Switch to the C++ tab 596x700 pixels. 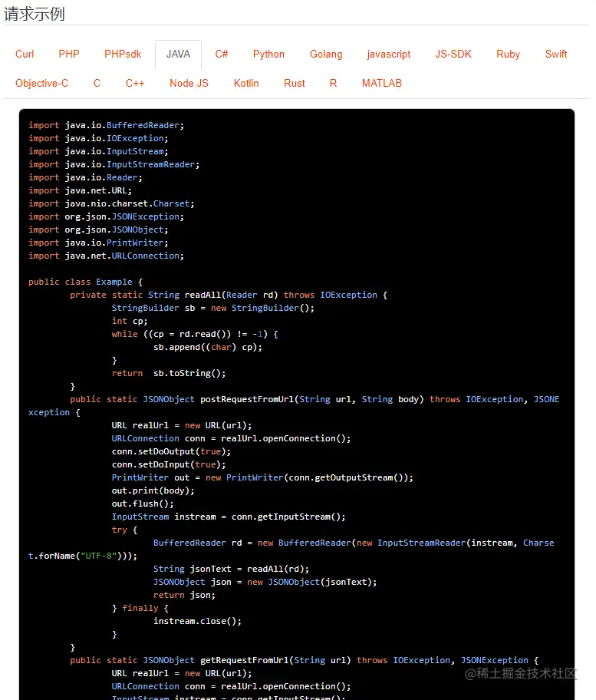[135, 83]
